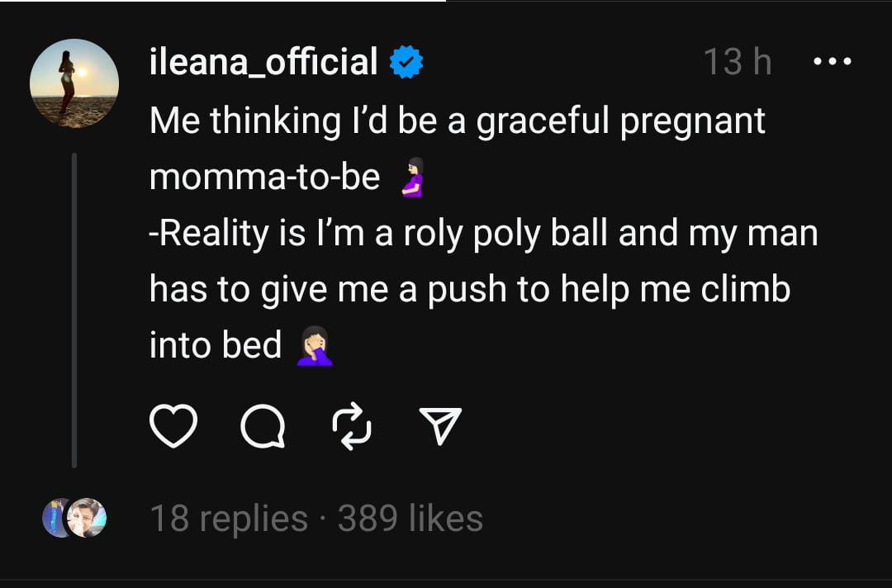Click the right replier avatar
Image resolution: width=892 pixels, height=588 pixels.
click(x=88, y=519)
